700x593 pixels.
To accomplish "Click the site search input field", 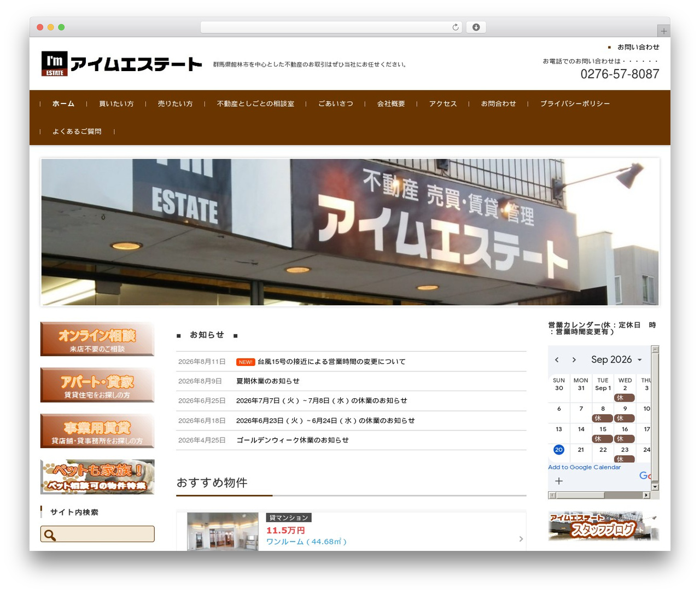I will [x=97, y=534].
